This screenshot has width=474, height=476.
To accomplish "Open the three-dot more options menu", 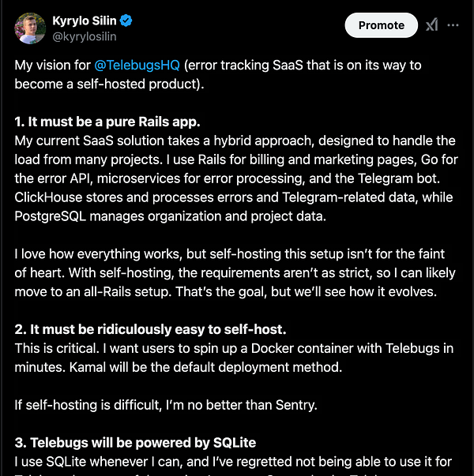I will click(453, 25).
